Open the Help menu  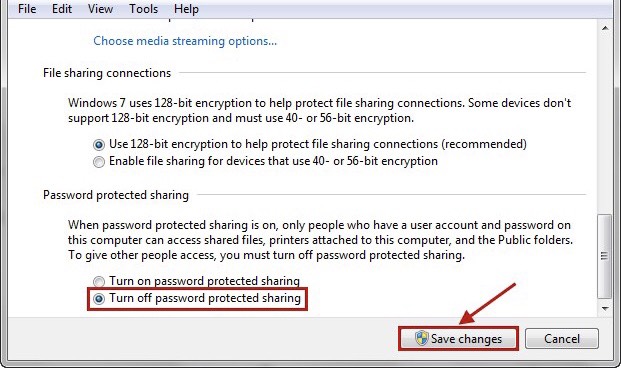186,9
